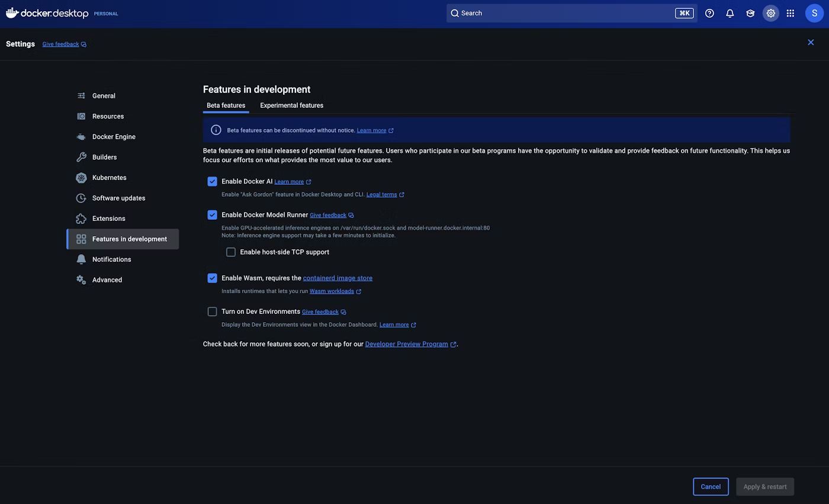The image size is (829, 504).
Task: Check Enable host-side TCP support
Action: tap(231, 252)
